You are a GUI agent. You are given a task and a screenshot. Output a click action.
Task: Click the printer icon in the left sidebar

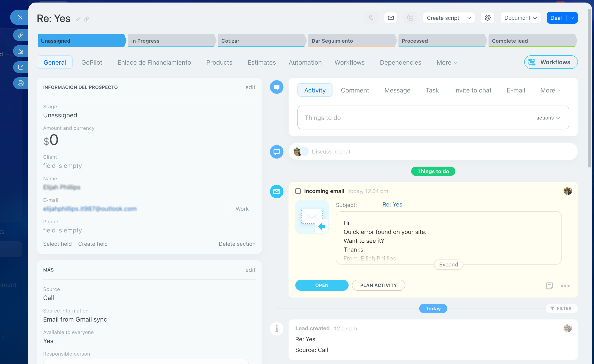pyautogui.click(x=21, y=83)
